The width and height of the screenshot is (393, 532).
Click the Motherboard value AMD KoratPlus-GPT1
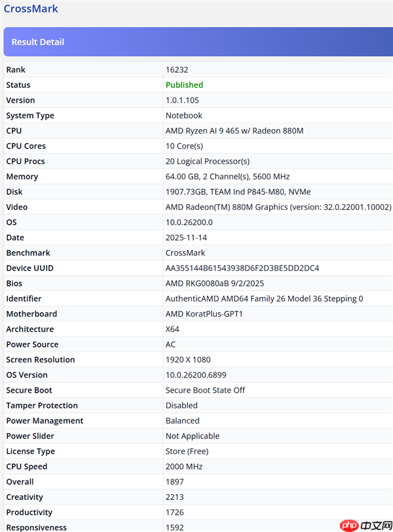point(212,314)
